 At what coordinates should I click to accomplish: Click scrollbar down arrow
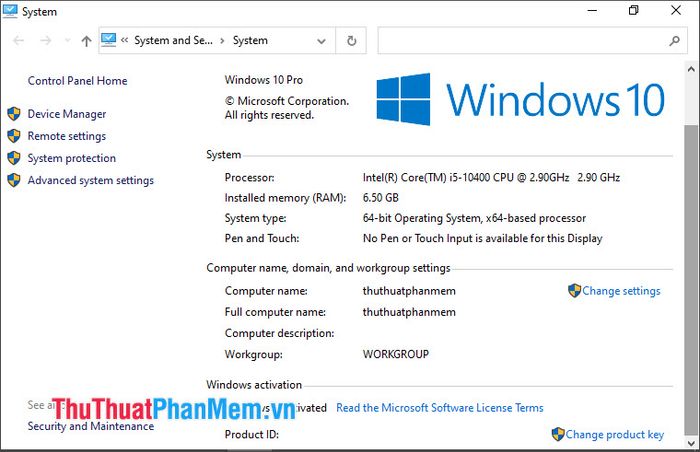point(691,444)
